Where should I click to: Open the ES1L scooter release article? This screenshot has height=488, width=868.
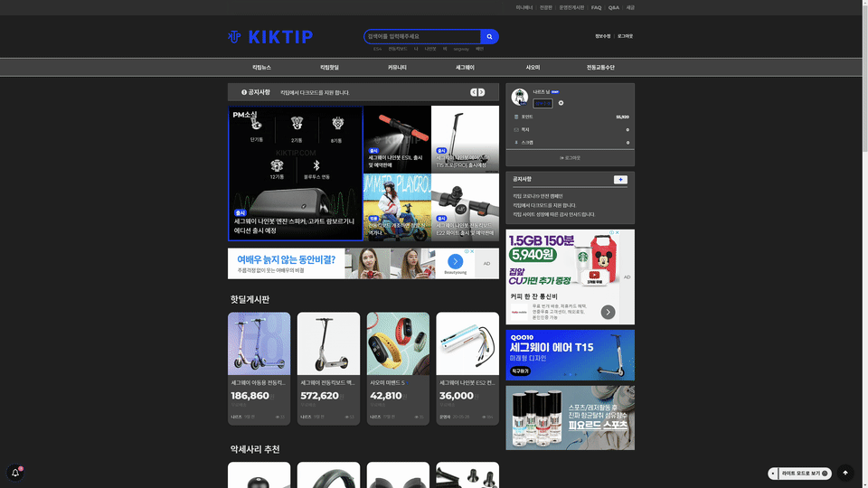[x=397, y=139]
